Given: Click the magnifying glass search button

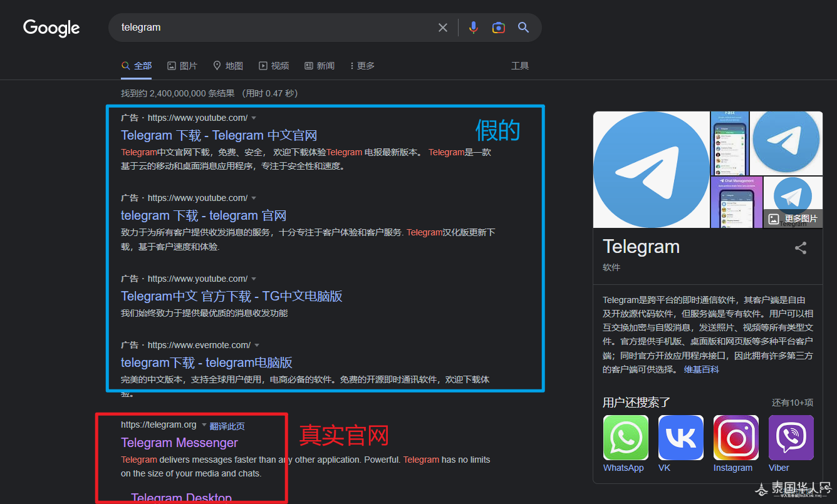Looking at the screenshot, I should point(524,28).
